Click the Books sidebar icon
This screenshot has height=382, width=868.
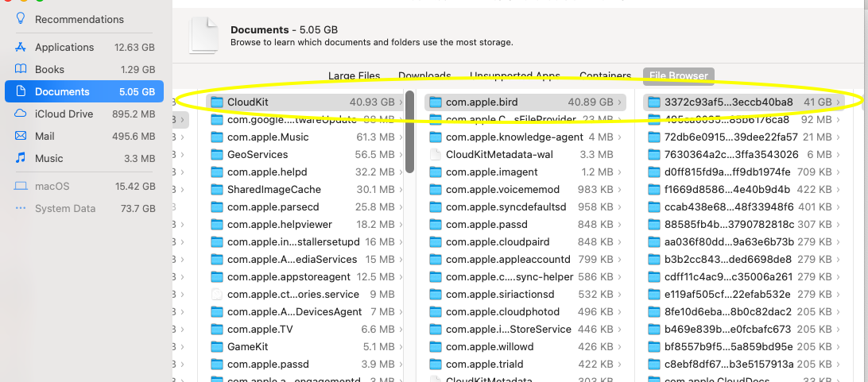pyautogui.click(x=21, y=69)
